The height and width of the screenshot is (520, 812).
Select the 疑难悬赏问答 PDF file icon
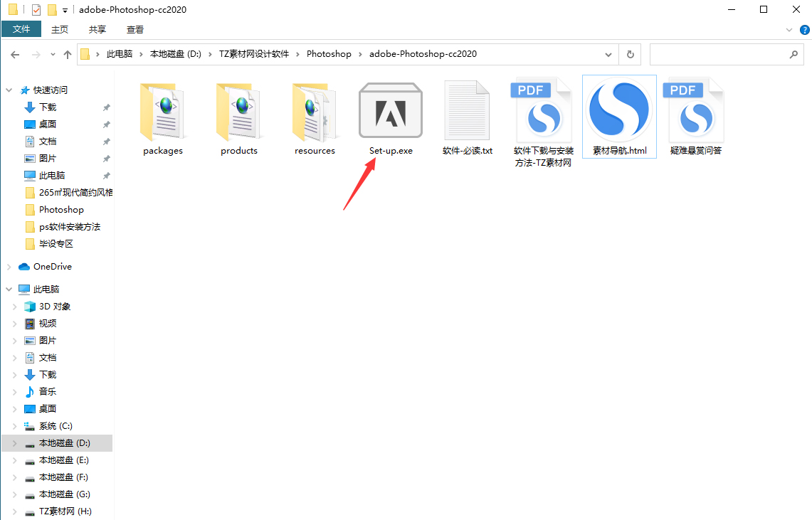point(695,111)
